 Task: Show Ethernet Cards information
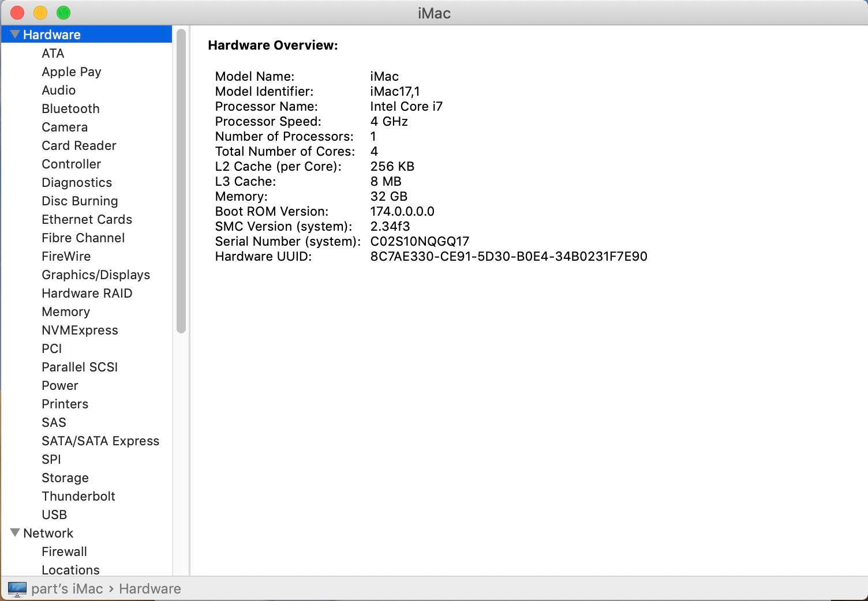[x=87, y=219]
